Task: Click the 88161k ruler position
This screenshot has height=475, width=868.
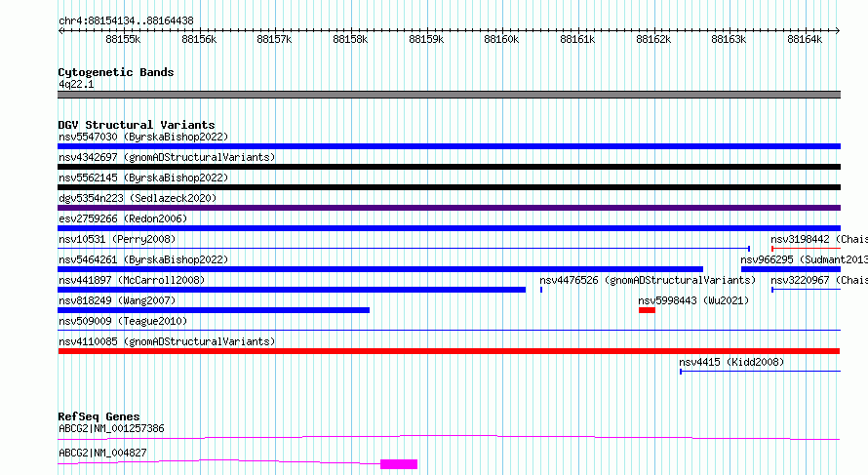Action: 577,39
